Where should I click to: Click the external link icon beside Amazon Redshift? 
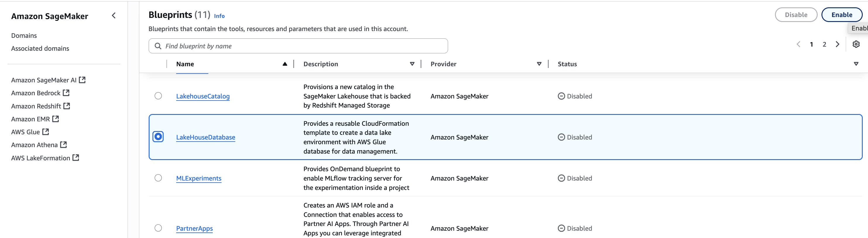(x=67, y=106)
